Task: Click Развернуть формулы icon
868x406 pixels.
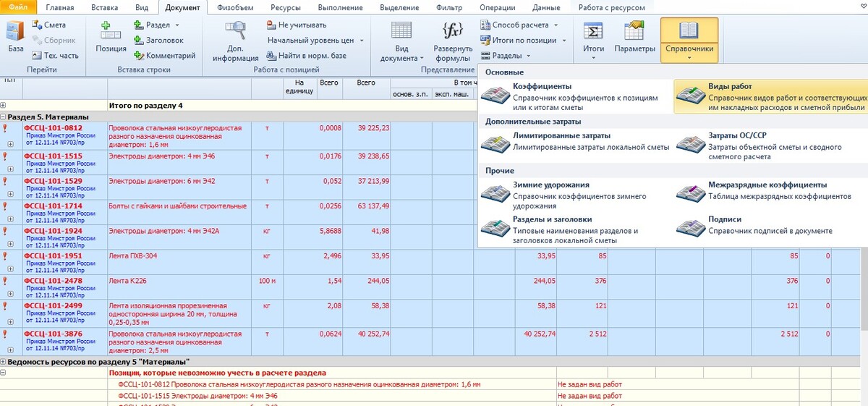Action: pyautogui.click(x=453, y=42)
